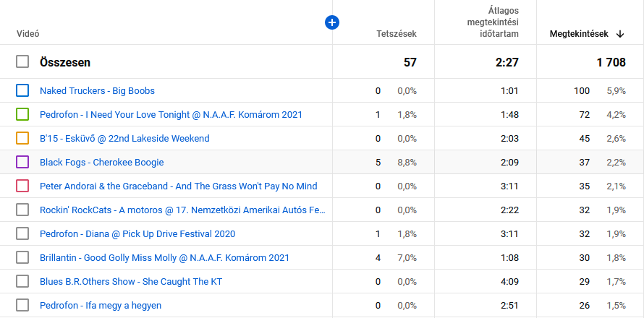This screenshot has height=318, width=644.
Task: Open Pedrofon - Ifa megy a hegyen link
Action: (101, 305)
